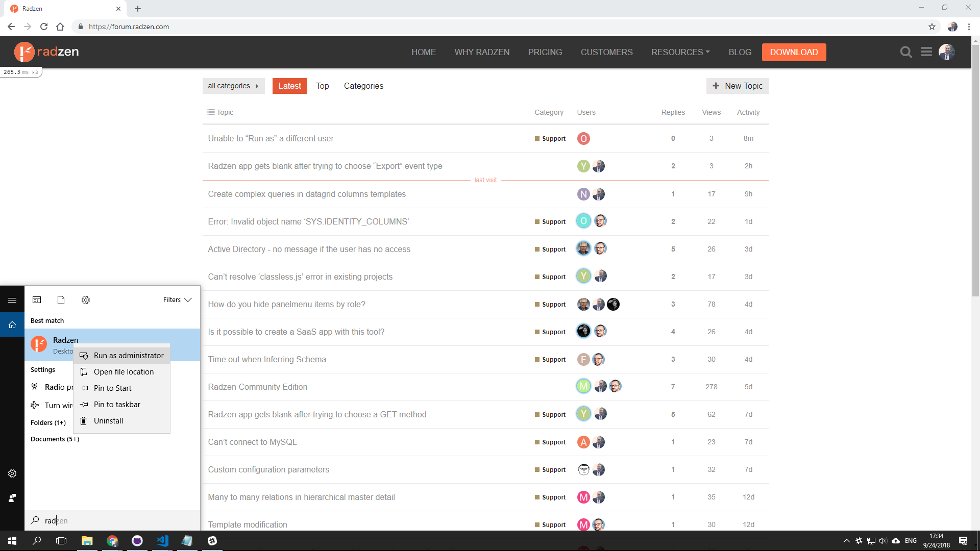Click the volume icon in system tray

coord(883,541)
